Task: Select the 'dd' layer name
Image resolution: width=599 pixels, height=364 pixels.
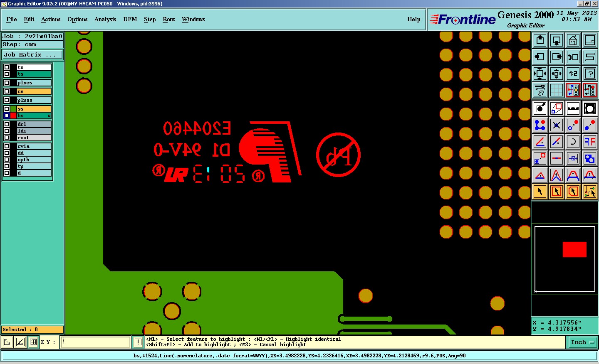Action: [34, 153]
